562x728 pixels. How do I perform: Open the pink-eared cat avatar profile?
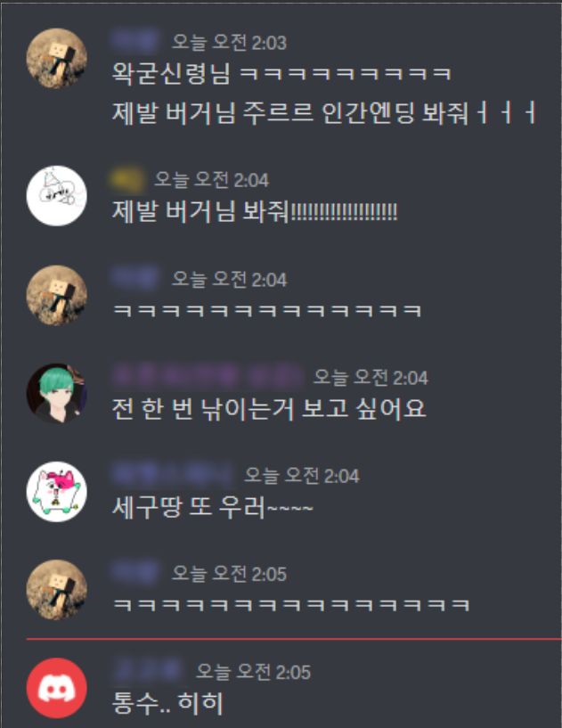[x=57, y=492]
